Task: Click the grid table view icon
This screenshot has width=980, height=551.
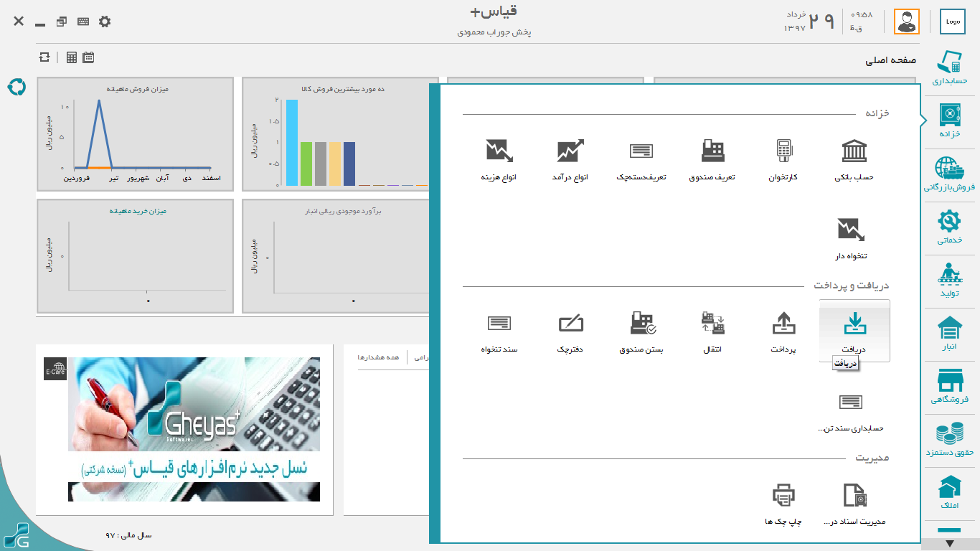Action: pos(72,57)
